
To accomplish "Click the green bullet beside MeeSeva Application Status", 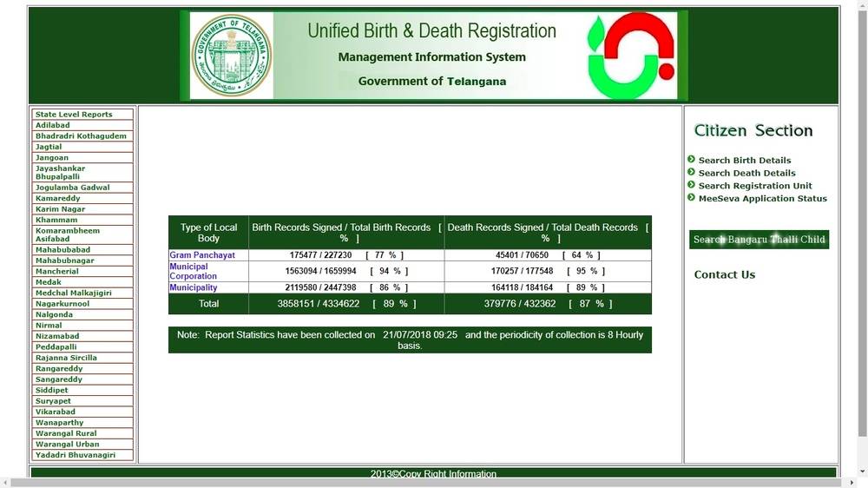I will pos(692,197).
